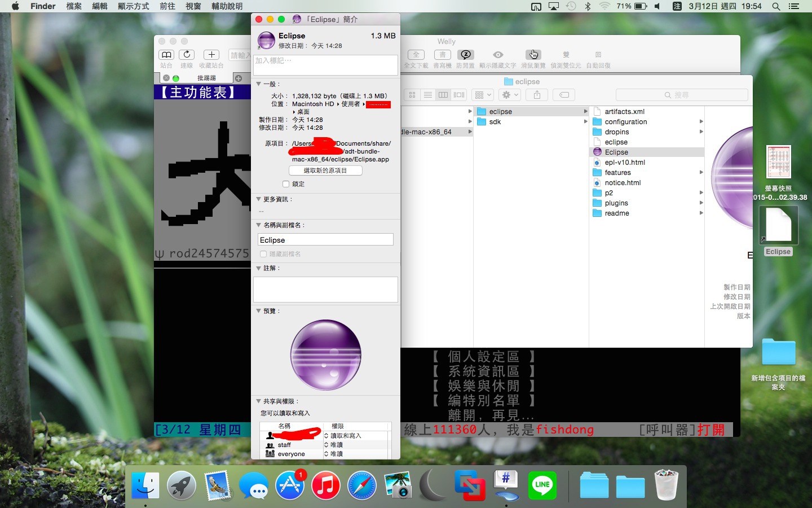Click the 選取新的原項目 button
This screenshot has height=508, width=812.
[x=325, y=170]
